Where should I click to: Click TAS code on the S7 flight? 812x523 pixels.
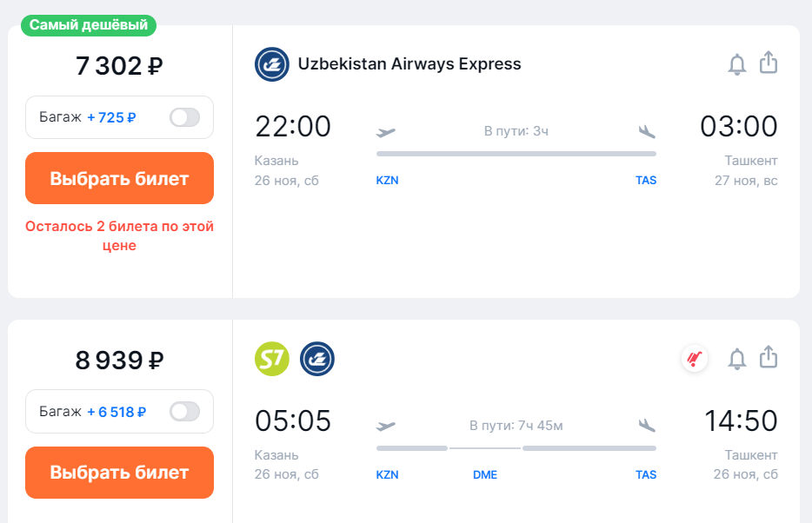(x=646, y=475)
